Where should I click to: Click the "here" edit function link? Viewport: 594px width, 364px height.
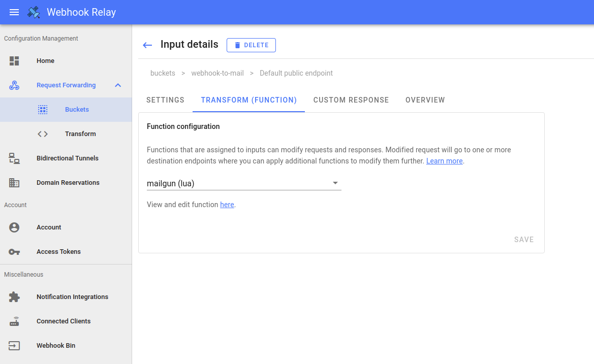pyautogui.click(x=227, y=205)
